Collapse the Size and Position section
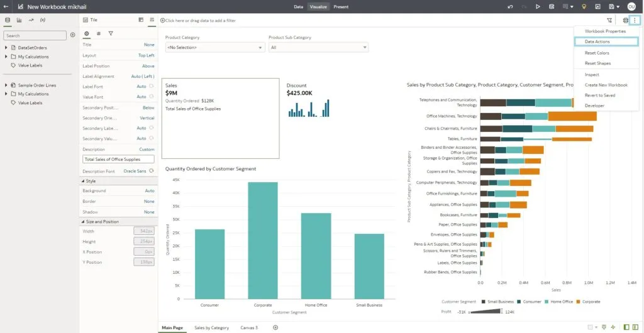This screenshot has width=644, height=333. point(83,222)
